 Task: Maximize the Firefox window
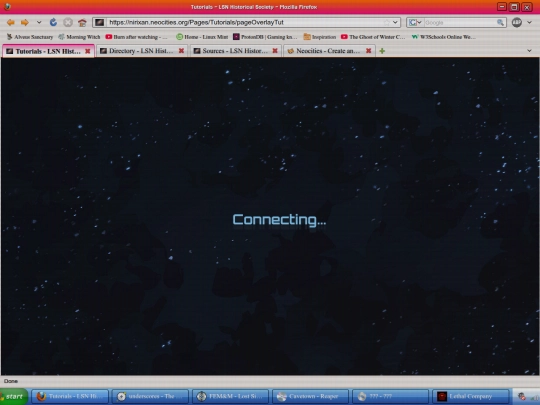click(x=514, y=7)
